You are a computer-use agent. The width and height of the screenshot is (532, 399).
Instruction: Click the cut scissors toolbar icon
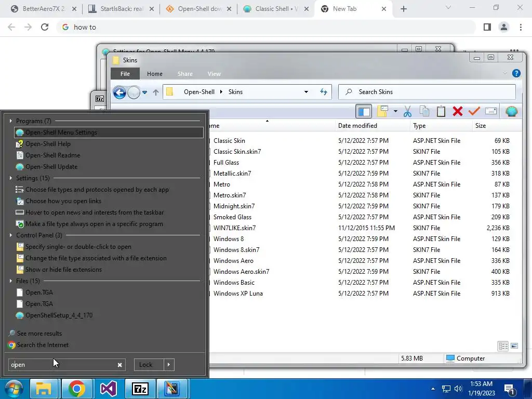point(407,111)
